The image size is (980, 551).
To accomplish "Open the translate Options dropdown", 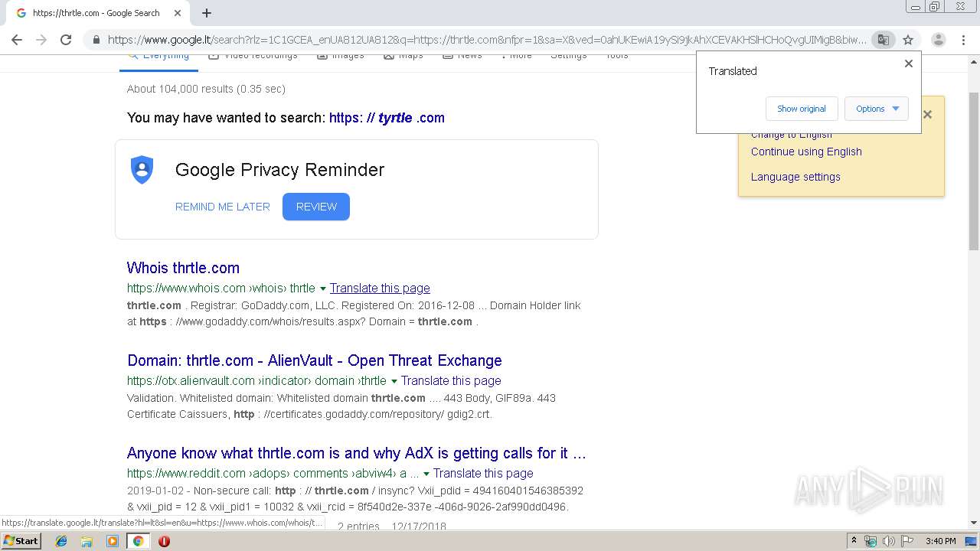I will [x=877, y=109].
